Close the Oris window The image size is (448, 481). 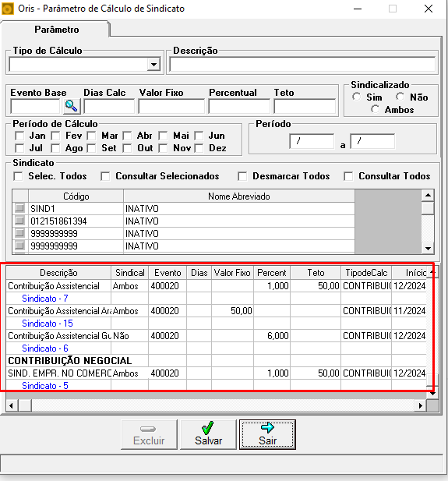(429, 9)
